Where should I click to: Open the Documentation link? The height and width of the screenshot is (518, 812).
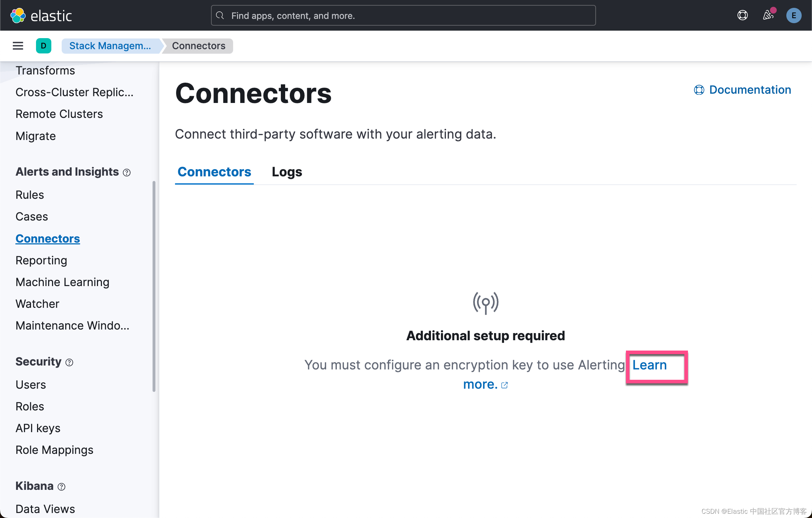[750, 90]
